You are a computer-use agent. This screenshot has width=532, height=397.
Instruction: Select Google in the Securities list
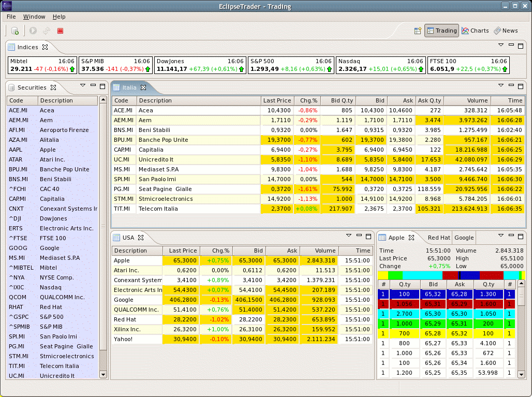49,248
